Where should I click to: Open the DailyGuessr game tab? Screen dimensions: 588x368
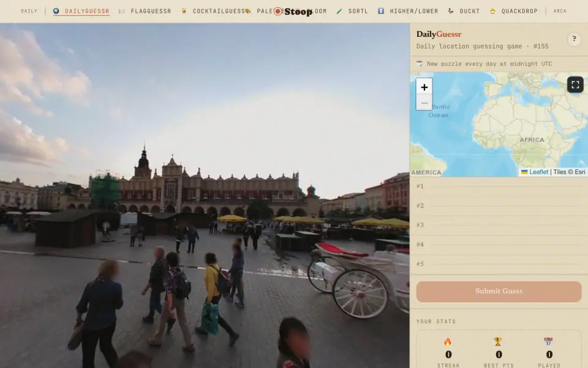(x=81, y=11)
